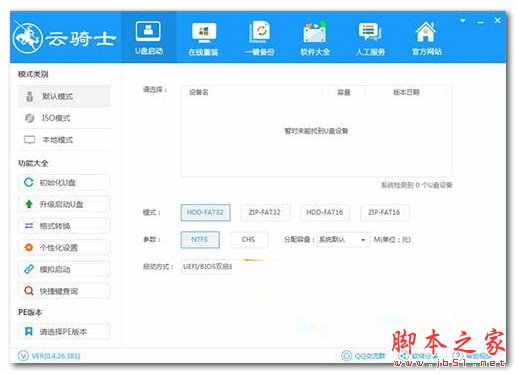Open the title bar dropdown menu arrow
Viewport: 517px width, 374px height.
462,21
